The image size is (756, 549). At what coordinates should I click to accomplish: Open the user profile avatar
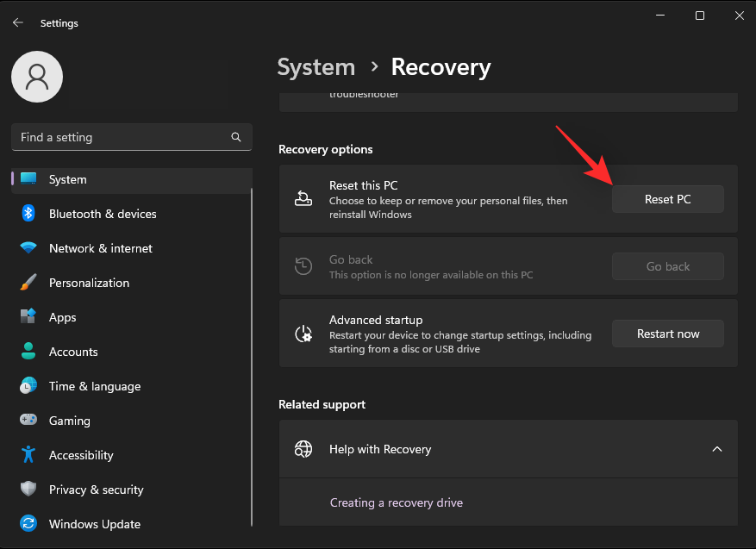pos(37,77)
